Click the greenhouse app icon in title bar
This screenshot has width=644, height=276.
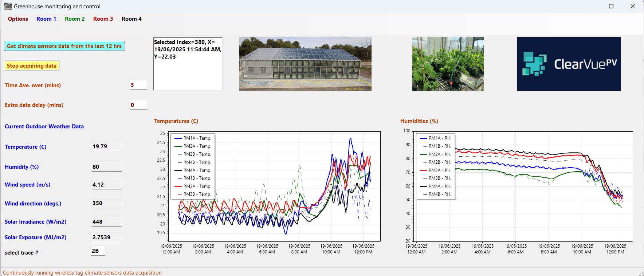(x=8, y=6)
